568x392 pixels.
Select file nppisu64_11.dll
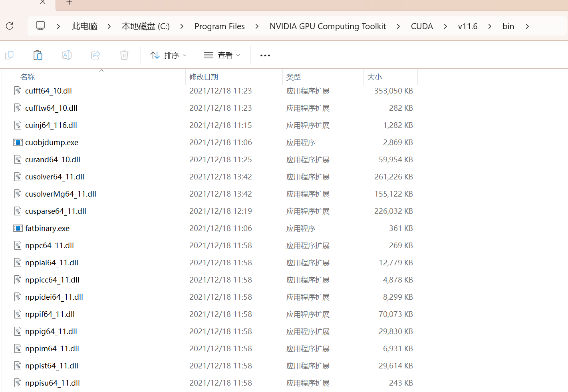(52, 383)
